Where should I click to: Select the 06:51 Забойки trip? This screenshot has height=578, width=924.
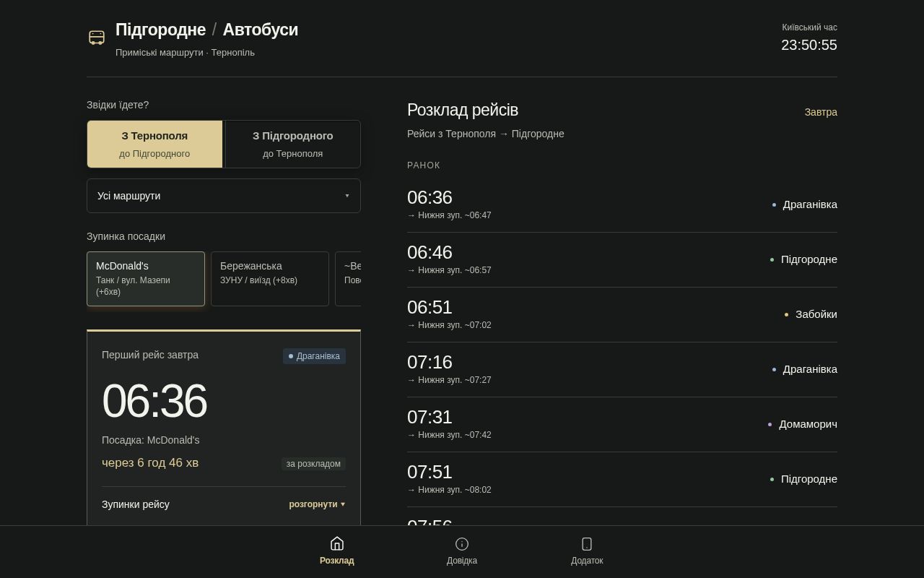click(622, 315)
